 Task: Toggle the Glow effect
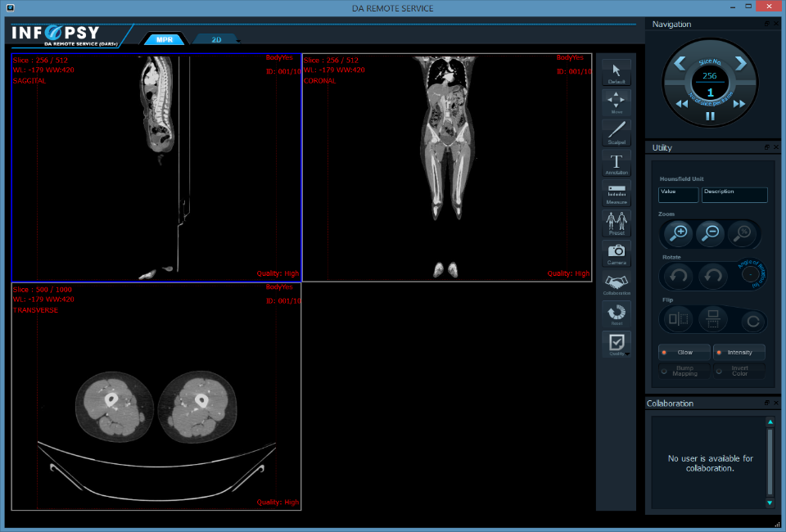(684, 352)
